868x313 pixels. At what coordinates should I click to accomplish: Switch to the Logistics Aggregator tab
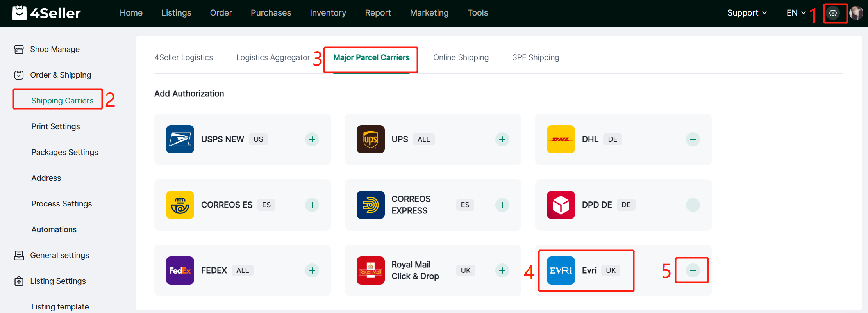tap(273, 57)
